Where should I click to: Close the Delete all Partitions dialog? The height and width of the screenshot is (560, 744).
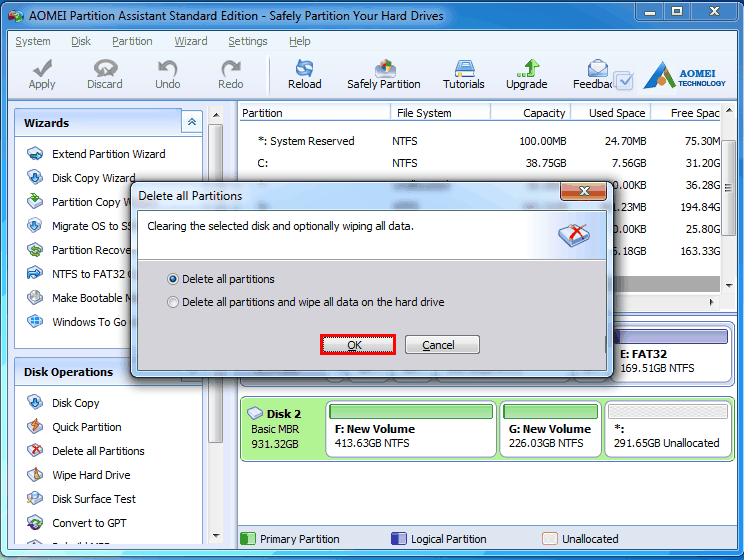point(584,191)
